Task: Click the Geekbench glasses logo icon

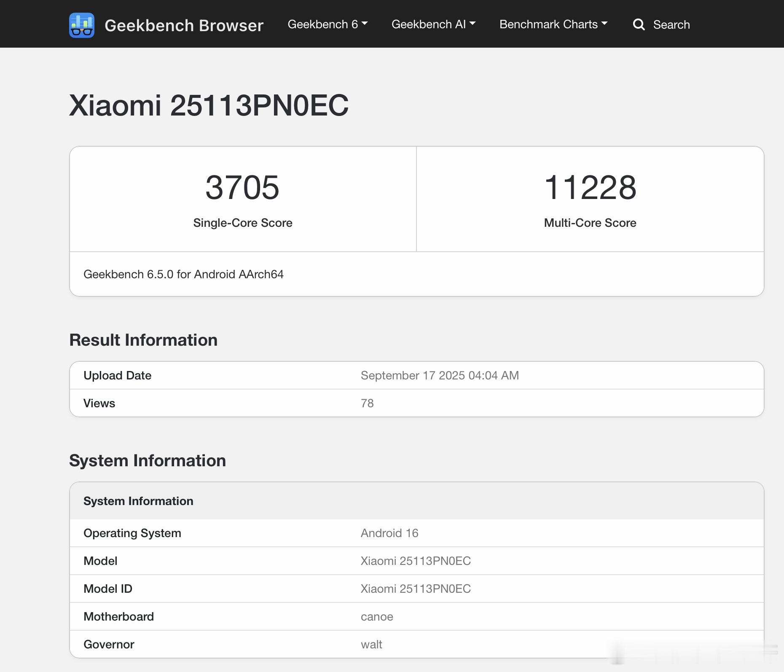Action: point(82,25)
